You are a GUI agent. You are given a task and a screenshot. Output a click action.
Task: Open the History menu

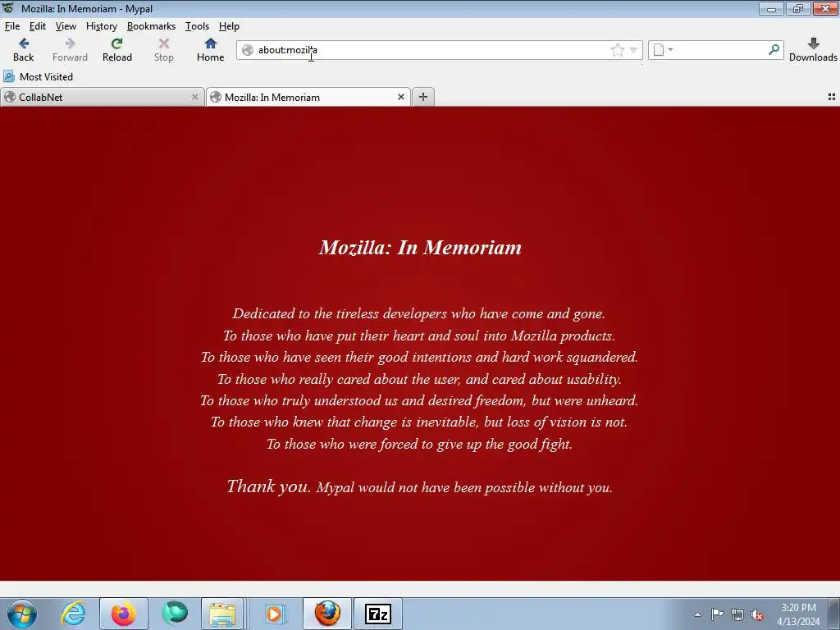101,26
